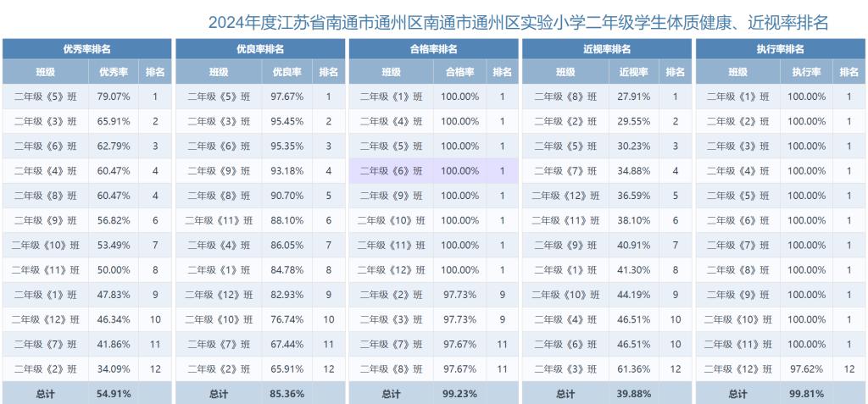
Task: Click the 99.23% total pass rate
Action: (459, 394)
